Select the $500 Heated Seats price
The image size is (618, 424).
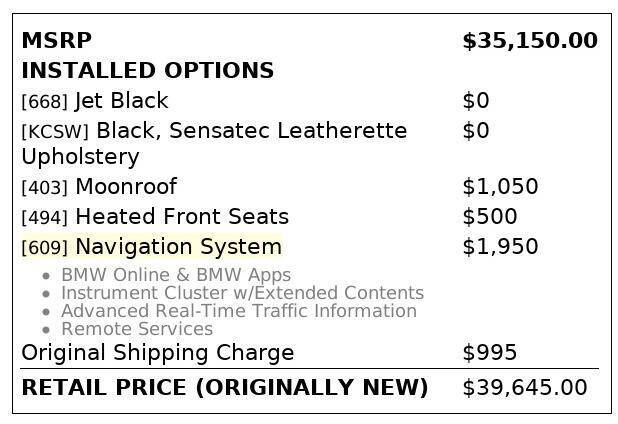coord(489,217)
